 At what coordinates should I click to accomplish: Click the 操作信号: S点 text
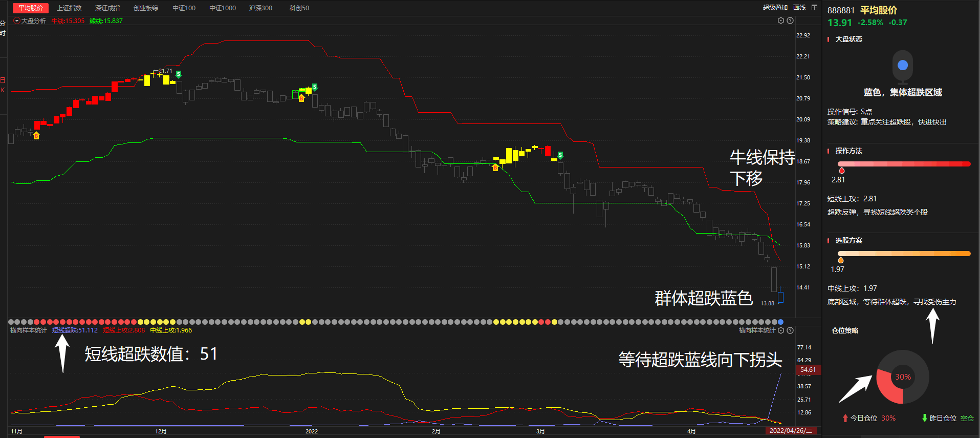click(x=850, y=112)
